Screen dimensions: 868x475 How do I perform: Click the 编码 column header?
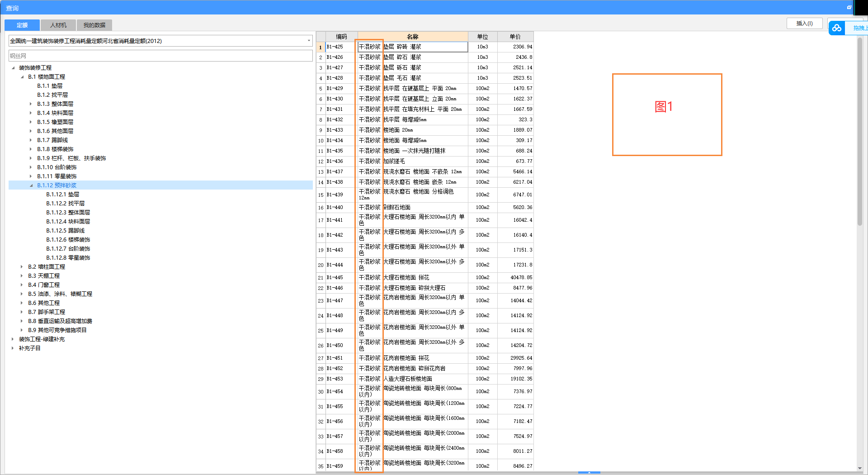341,37
